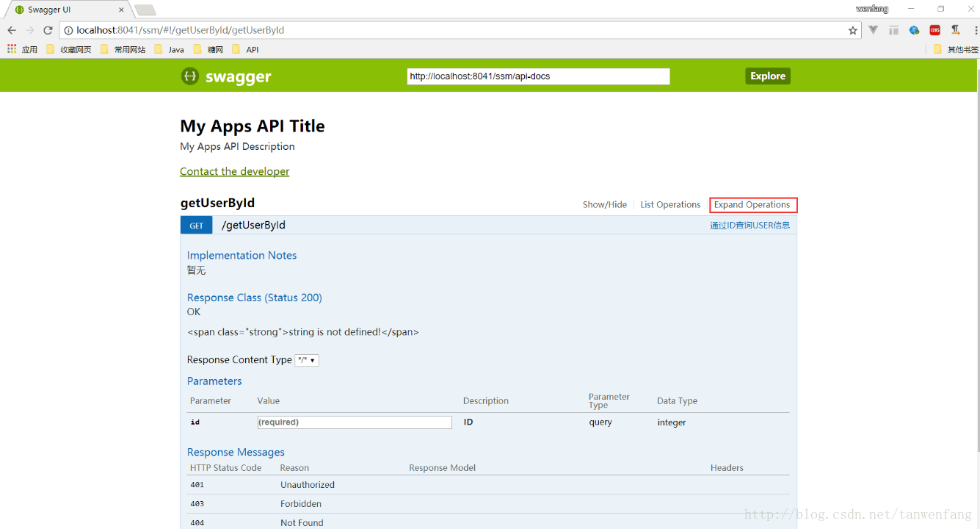Click the browser forward arrow
This screenshot has width=980, height=529.
tap(30, 30)
